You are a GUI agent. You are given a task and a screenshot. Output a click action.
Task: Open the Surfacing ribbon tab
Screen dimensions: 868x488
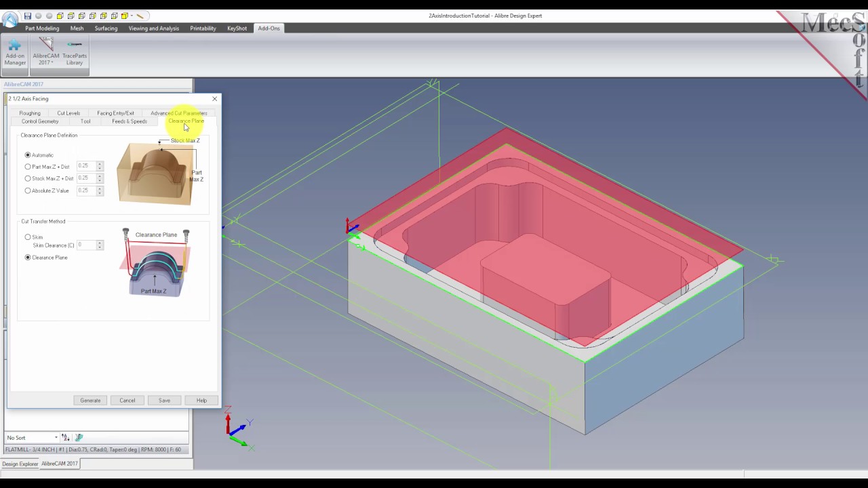click(106, 28)
